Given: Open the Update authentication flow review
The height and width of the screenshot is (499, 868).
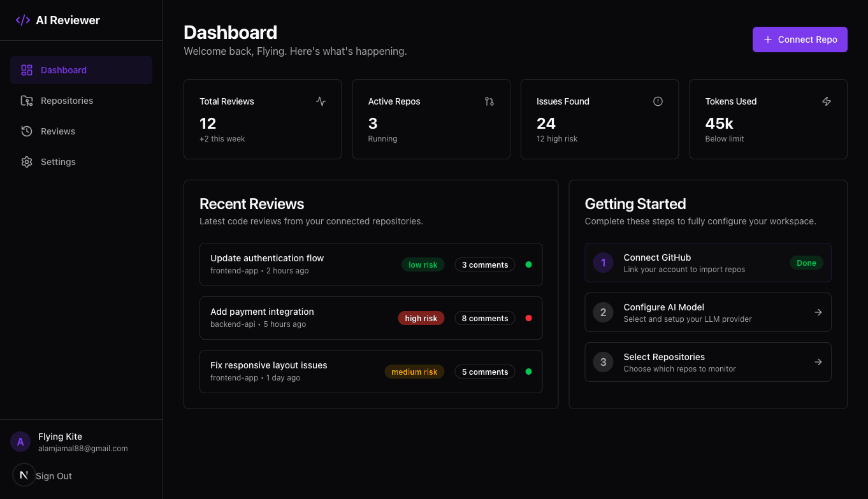Looking at the screenshot, I should (x=371, y=264).
